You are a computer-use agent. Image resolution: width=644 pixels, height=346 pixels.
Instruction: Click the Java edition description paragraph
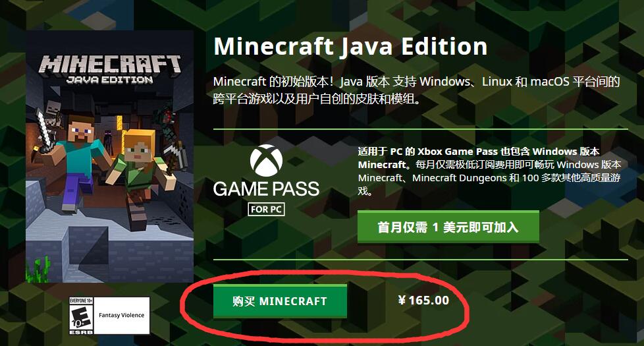point(416,90)
